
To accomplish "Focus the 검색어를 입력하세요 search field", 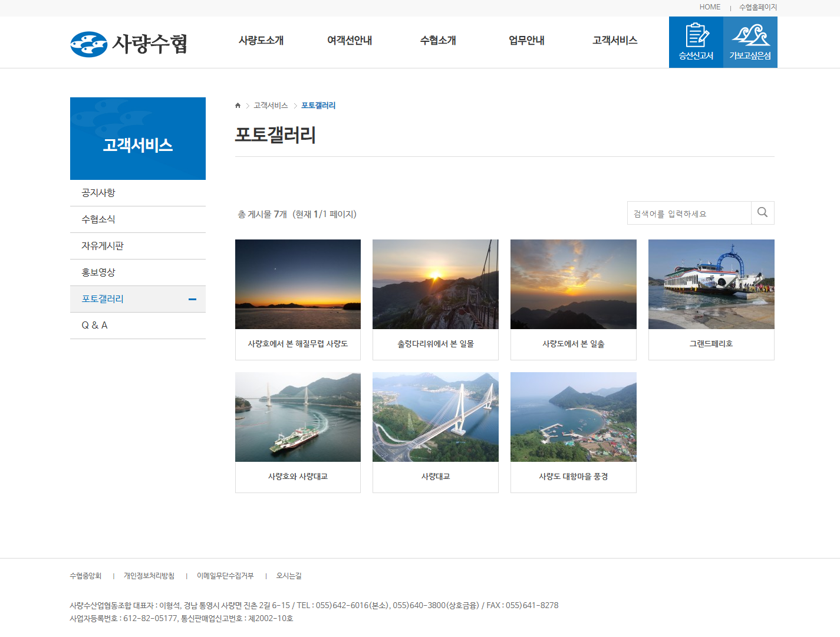I will pyautogui.click(x=689, y=213).
